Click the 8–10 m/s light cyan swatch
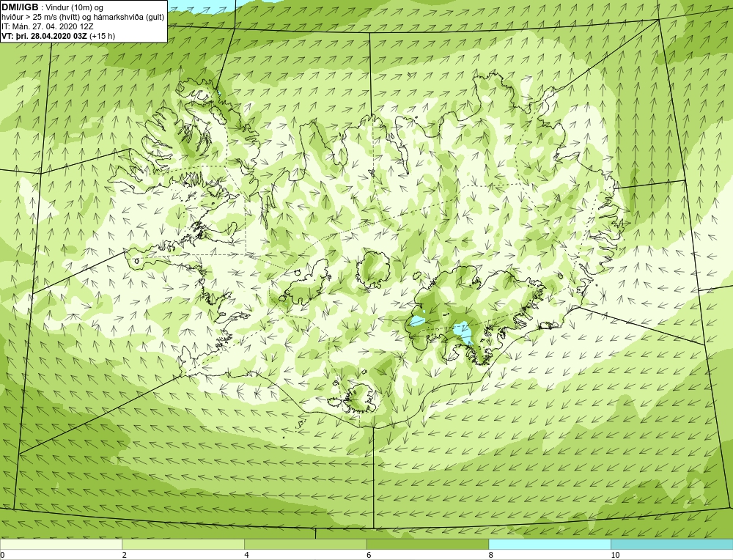733x560 pixels. coord(550,544)
